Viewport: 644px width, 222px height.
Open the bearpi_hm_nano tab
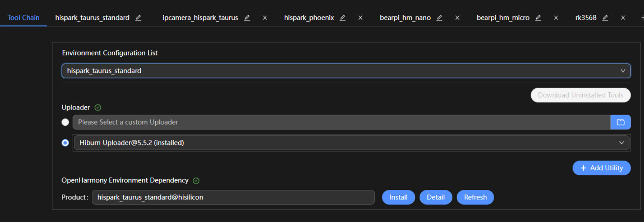405,18
